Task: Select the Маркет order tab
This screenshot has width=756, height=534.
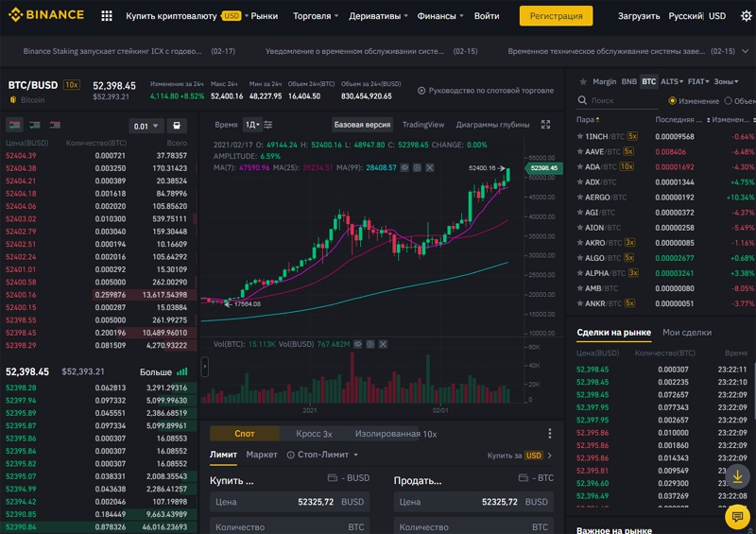Action: (262, 455)
